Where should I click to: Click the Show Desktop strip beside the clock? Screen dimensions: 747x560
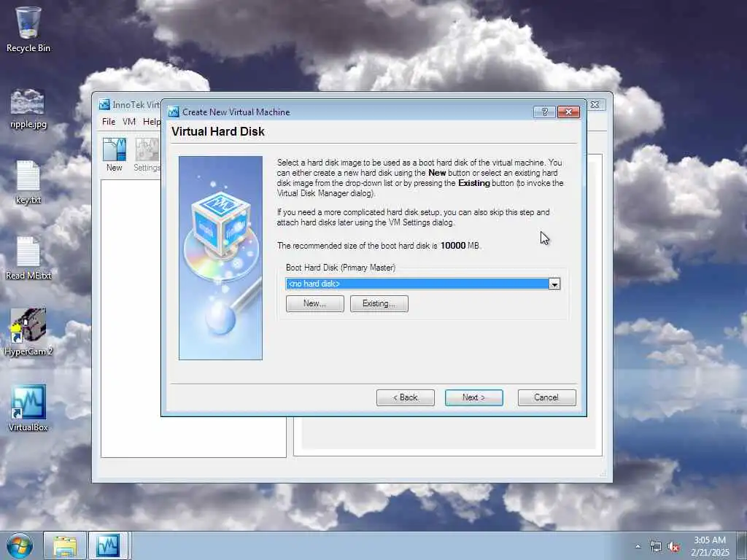click(x=742, y=545)
